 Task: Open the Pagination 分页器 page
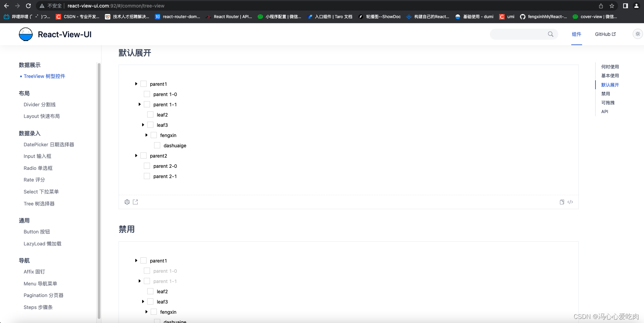click(x=43, y=295)
